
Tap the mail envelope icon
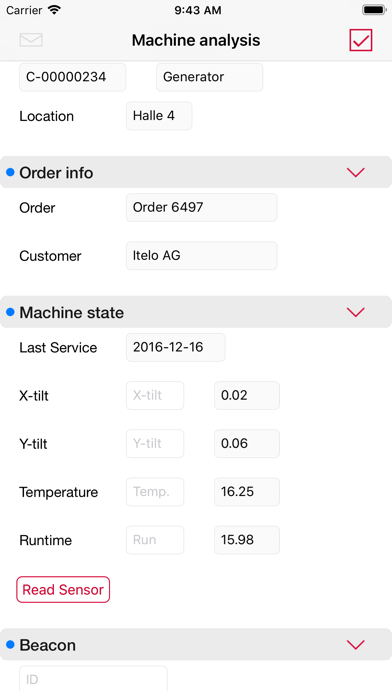31,40
